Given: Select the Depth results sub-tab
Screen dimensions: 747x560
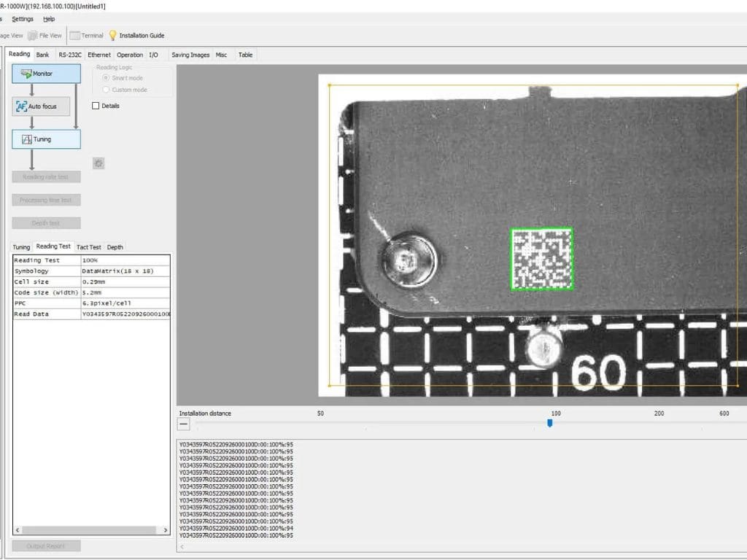Looking at the screenshot, I should (115, 247).
